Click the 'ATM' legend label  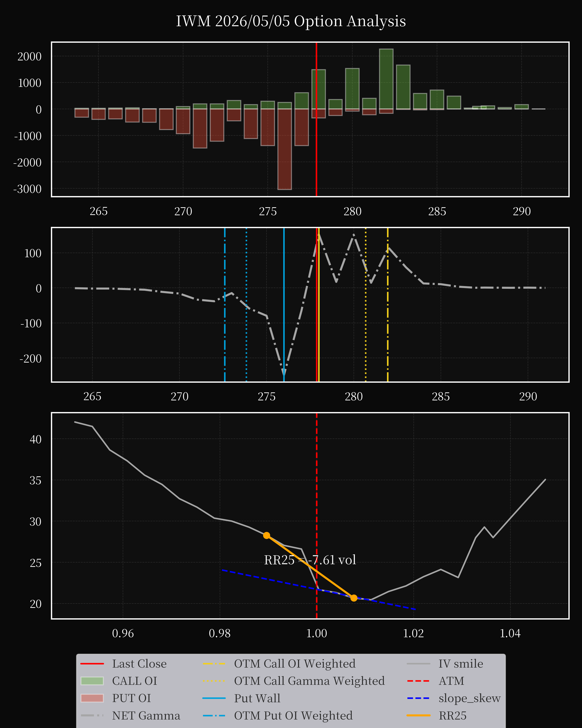[452, 681]
